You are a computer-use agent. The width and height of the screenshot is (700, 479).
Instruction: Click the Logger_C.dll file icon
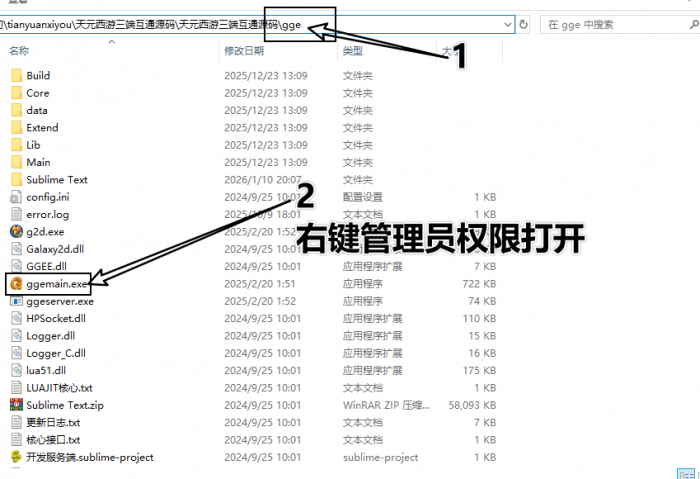tap(16, 353)
